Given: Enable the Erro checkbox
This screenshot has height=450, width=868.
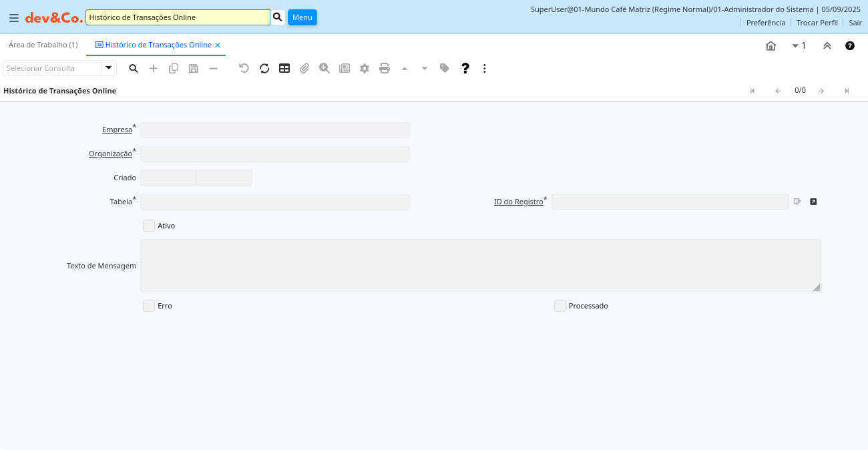Looking at the screenshot, I should [x=149, y=306].
